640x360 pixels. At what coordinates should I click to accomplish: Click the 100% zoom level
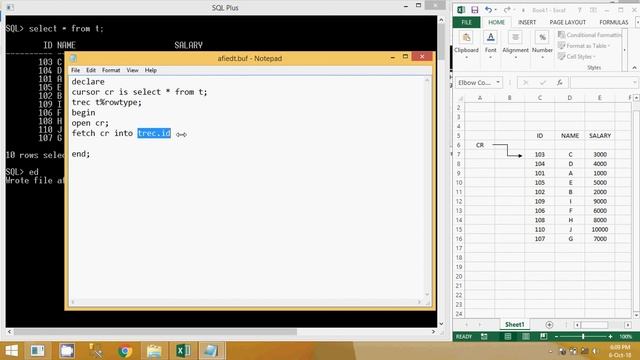[x=625, y=337]
